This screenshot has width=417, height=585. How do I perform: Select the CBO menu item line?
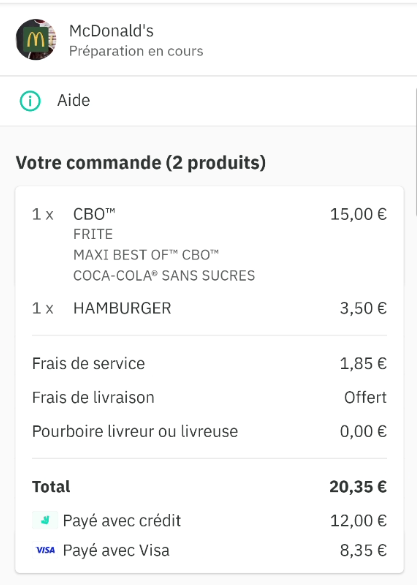point(209,214)
